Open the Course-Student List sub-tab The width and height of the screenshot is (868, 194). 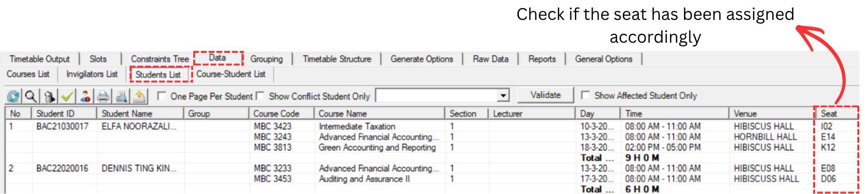231,74
